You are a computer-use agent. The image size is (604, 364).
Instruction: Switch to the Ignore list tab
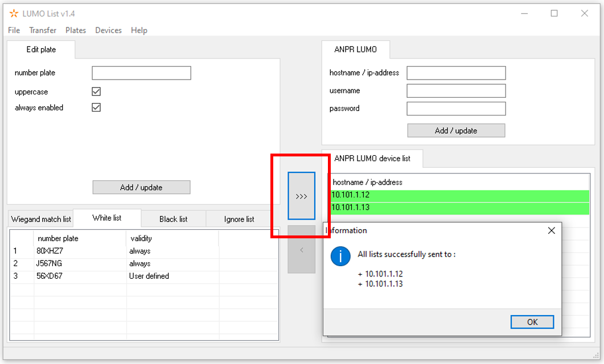[x=239, y=220]
